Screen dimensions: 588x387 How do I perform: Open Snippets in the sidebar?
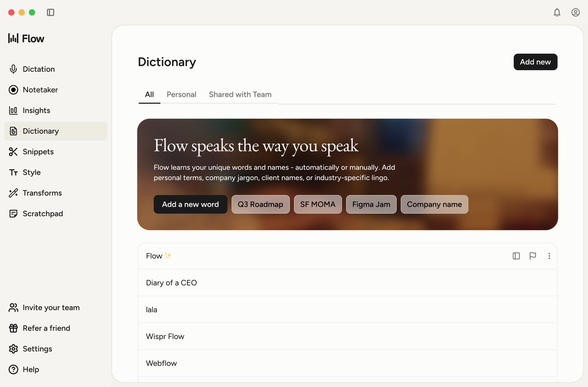click(x=56, y=152)
